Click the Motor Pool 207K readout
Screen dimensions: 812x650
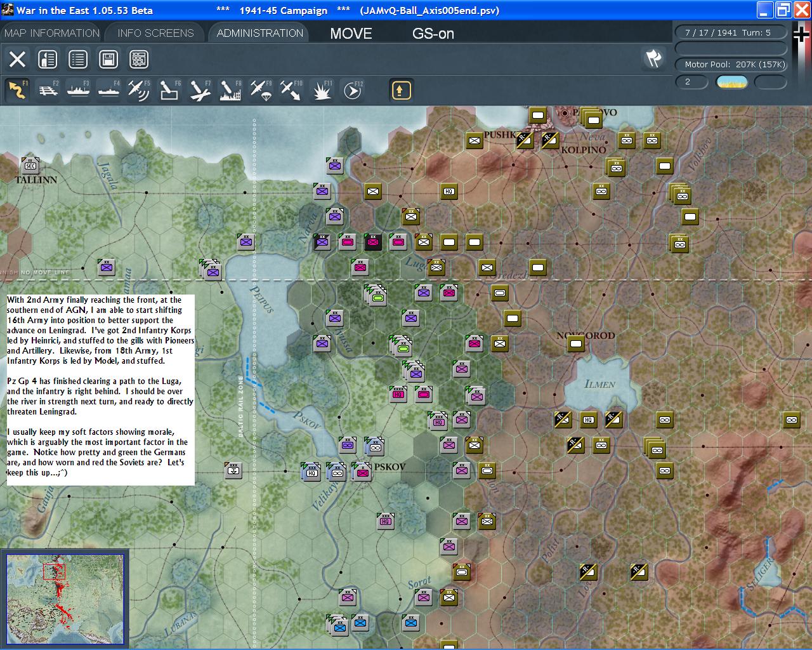point(731,64)
